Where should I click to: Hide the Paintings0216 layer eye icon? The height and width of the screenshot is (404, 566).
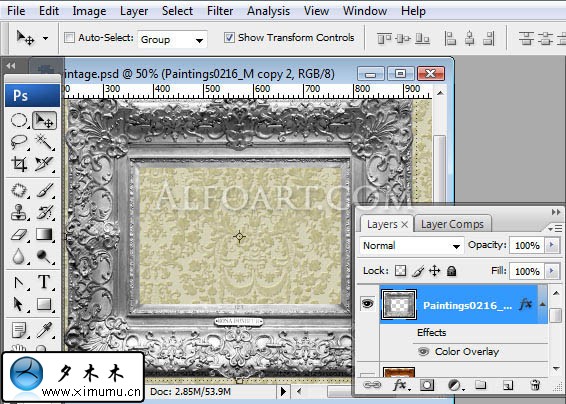coord(367,304)
